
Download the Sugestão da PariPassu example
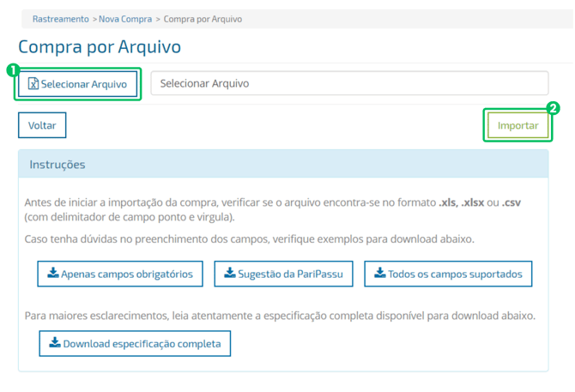290,274
